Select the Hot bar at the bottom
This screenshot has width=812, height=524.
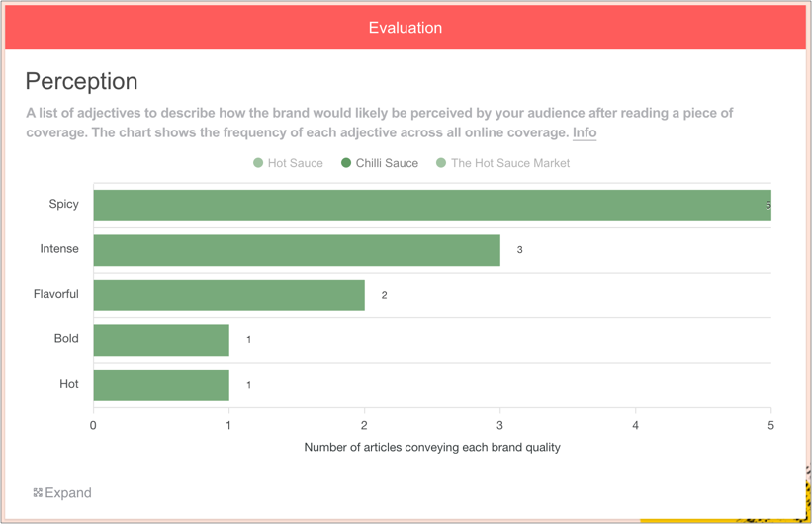point(161,385)
